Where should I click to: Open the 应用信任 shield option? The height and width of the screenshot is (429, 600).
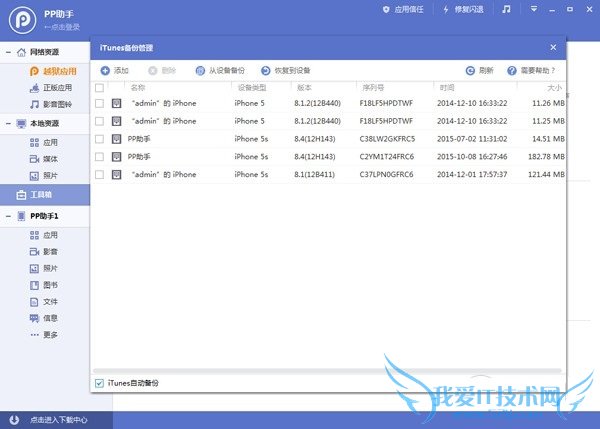click(403, 10)
